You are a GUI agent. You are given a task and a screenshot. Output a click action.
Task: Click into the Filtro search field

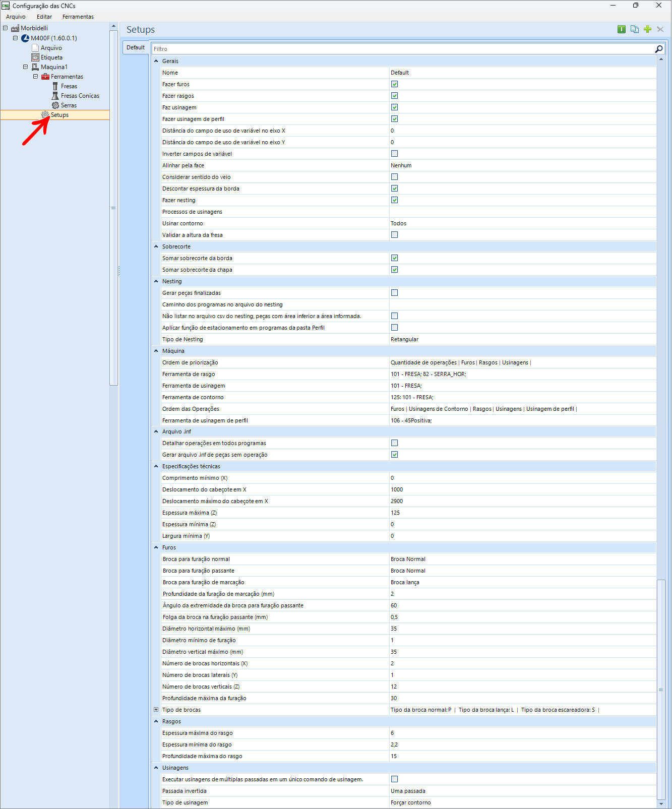pos(402,49)
